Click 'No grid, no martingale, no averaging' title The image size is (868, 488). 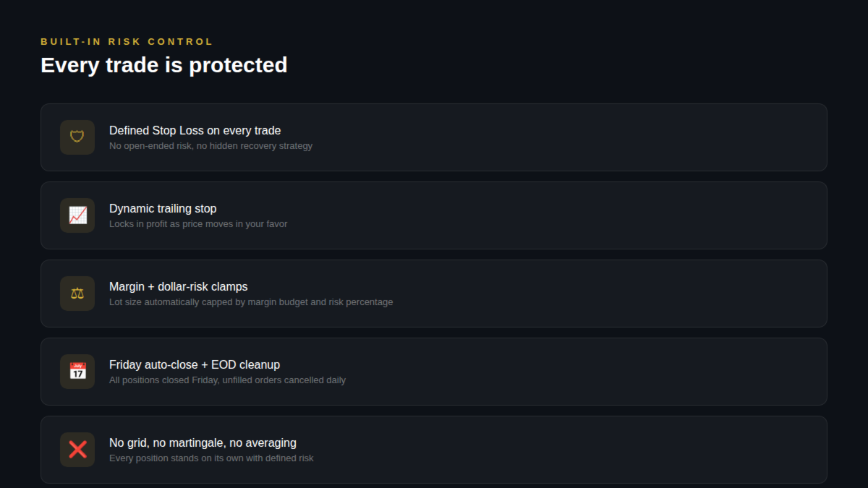point(203,442)
